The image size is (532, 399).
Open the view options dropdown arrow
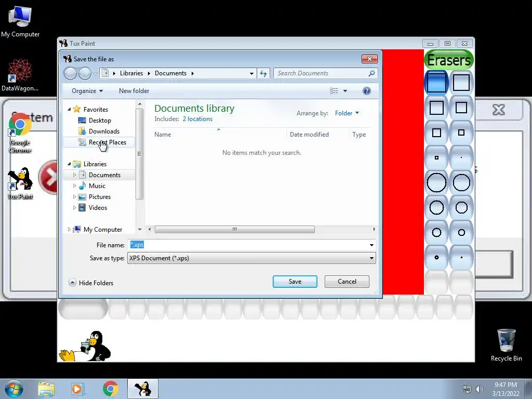(345, 91)
